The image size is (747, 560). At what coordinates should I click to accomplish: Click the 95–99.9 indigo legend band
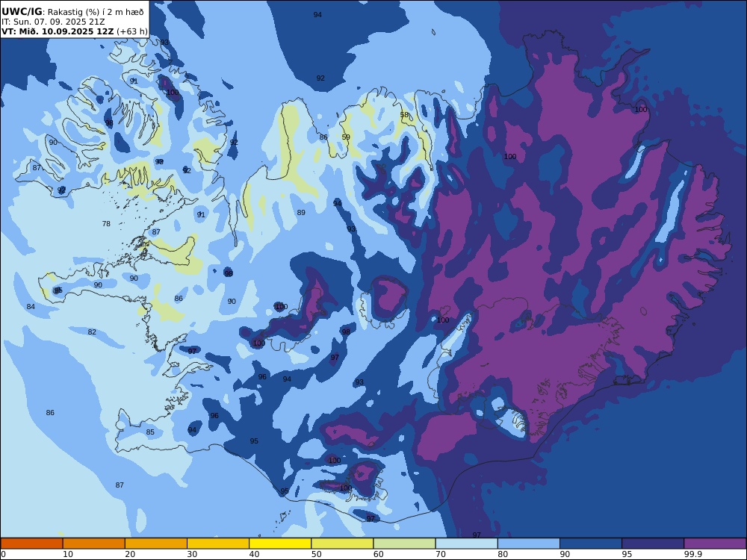pos(653,544)
